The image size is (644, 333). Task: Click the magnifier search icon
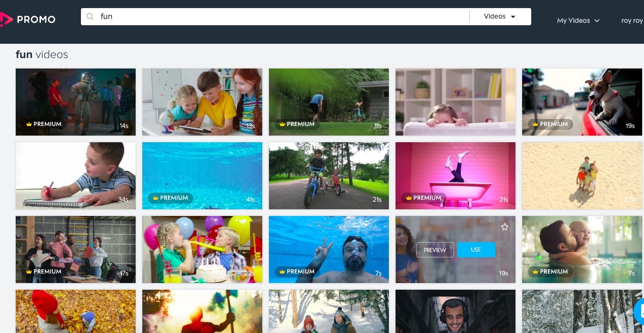click(x=90, y=17)
